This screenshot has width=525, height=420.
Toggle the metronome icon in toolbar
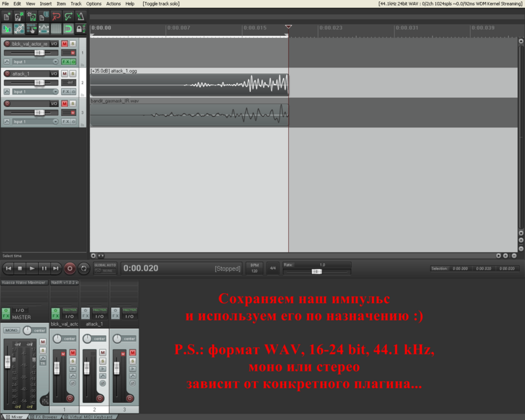click(80, 16)
